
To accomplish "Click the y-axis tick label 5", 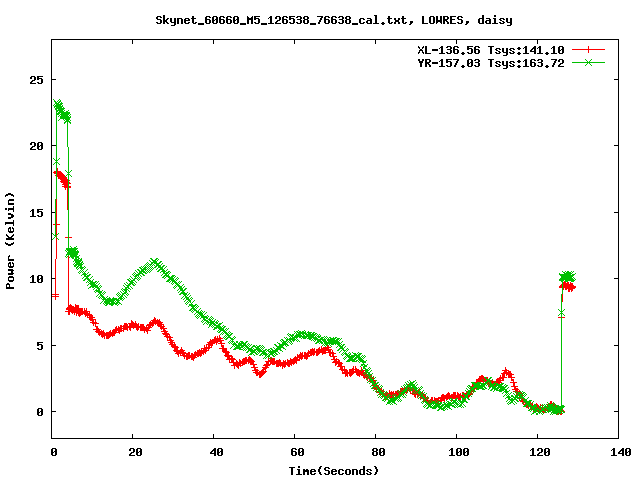I will coord(40,346).
